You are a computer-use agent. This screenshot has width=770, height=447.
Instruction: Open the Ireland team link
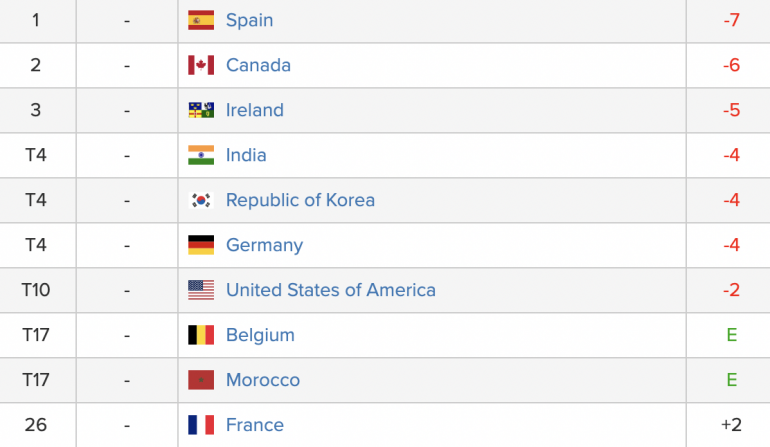coord(255,110)
